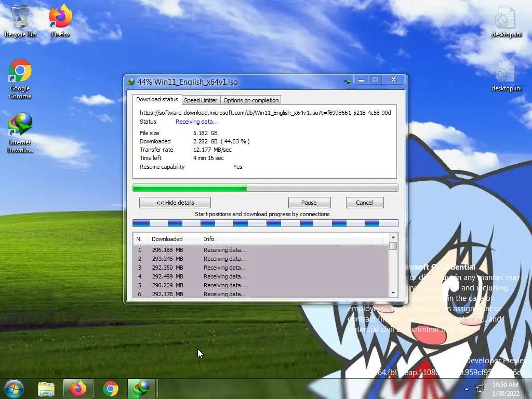Cancel the Win11 ISO download
This screenshot has width=532, height=399.
[x=364, y=203]
